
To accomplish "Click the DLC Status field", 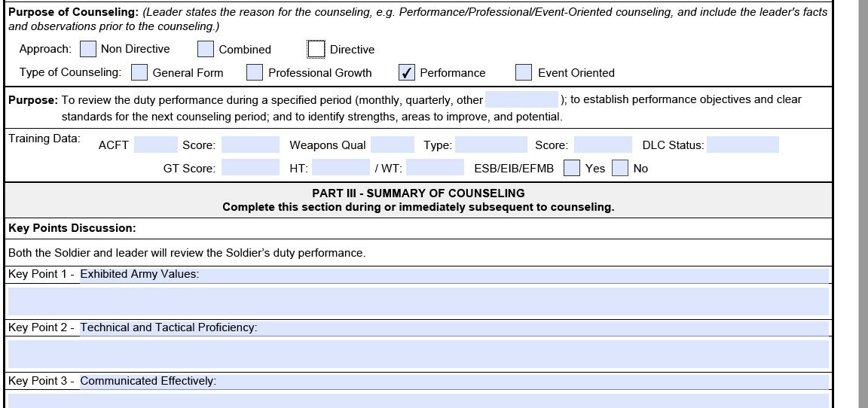I will (742, 145).
